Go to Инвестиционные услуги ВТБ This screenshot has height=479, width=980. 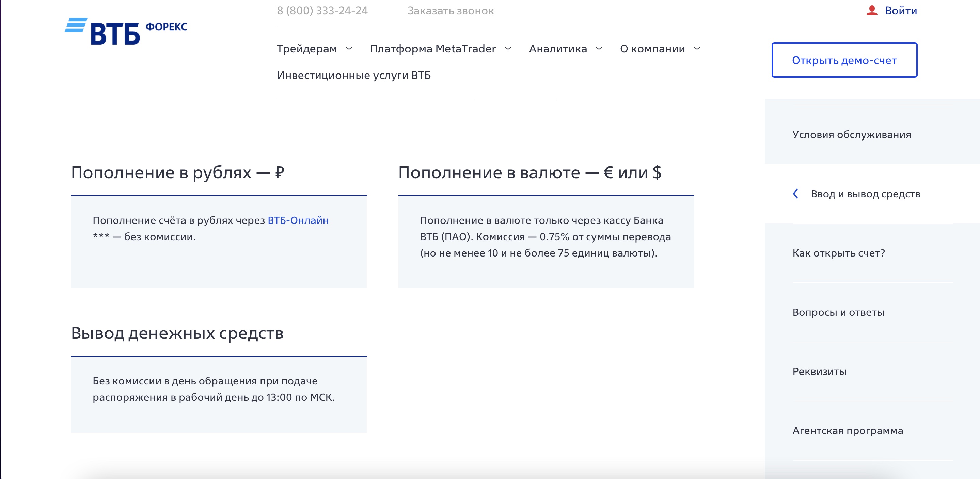tap(354, 75)
